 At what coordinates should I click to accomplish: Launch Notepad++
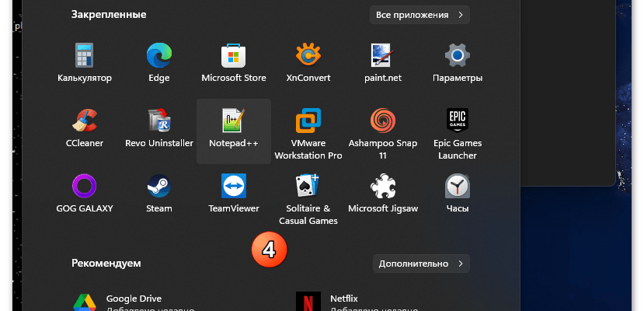click(x=234, y=131)
